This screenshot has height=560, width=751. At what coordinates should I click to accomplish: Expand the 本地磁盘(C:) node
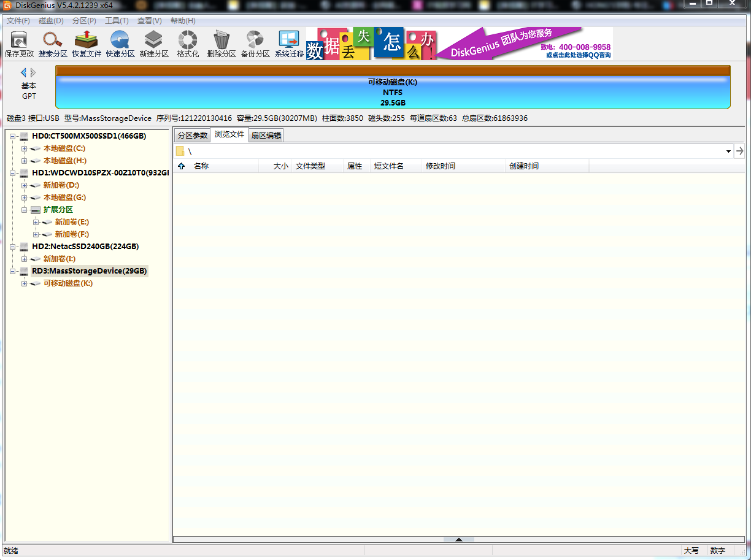(24, 148)
